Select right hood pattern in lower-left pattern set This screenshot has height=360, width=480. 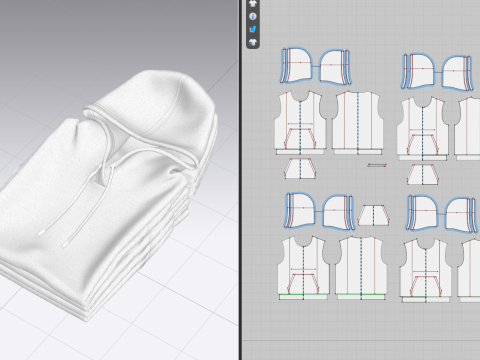(336, 211)
